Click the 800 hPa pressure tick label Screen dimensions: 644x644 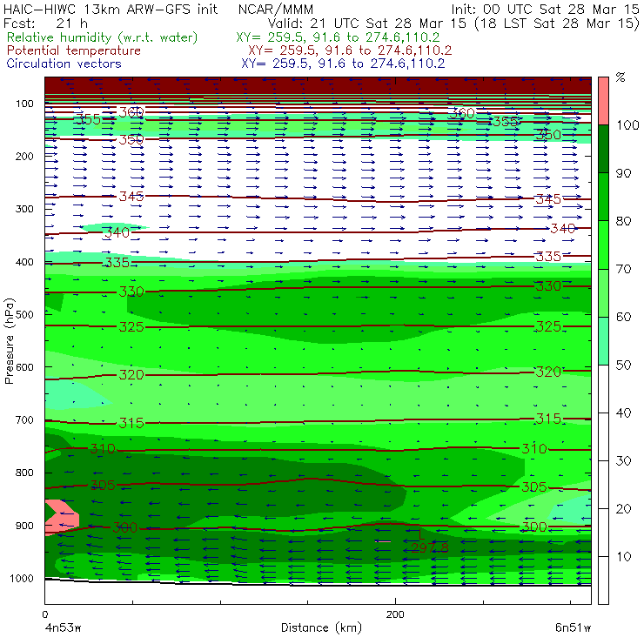(x=24, y=473)
